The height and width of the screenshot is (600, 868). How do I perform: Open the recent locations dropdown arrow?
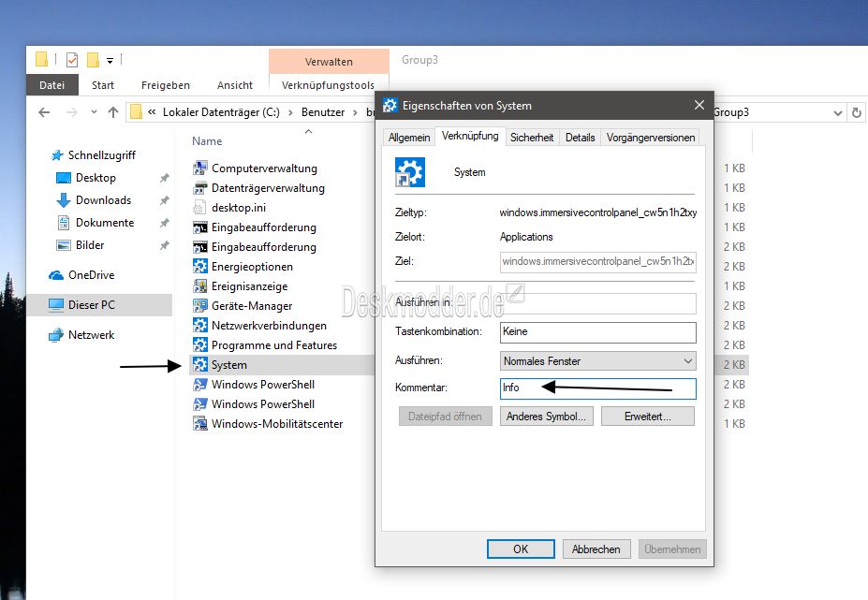pyautogui.click(x=94, y=112)
